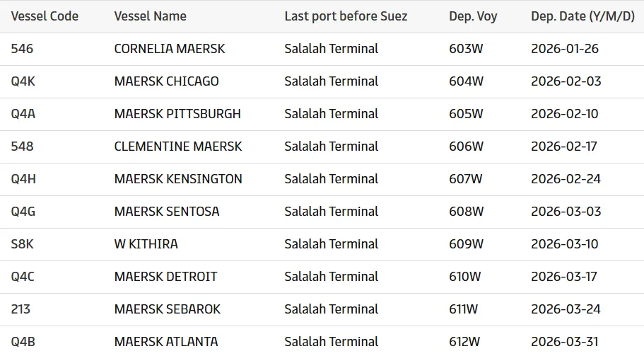
Task: Select the CORNELIA MAERSK vessel name
Action: [x=169, y=49]
